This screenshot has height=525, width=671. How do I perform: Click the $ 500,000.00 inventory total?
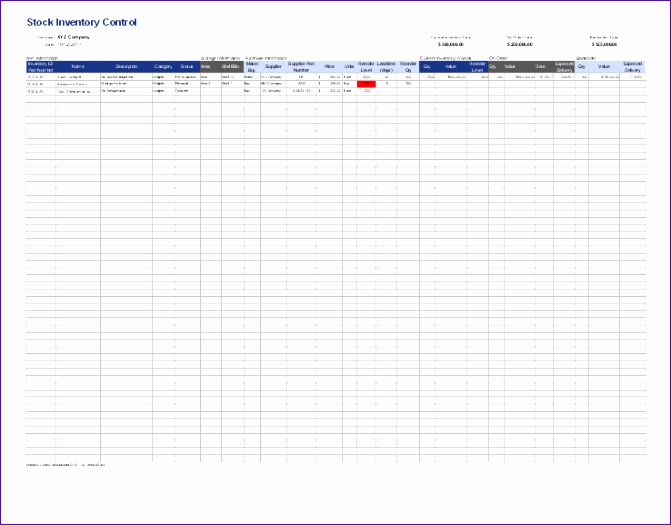[x=451, y=44]
